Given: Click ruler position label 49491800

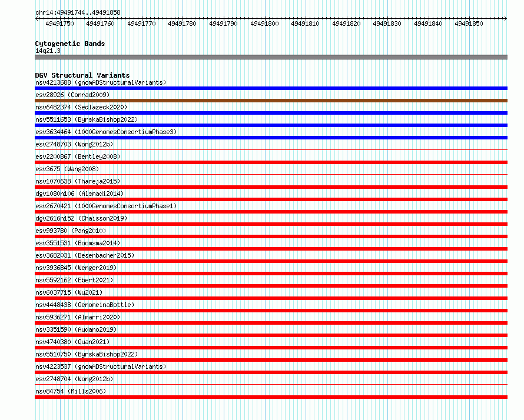Looking at the screenshot, I should click(x=264, y=24).
